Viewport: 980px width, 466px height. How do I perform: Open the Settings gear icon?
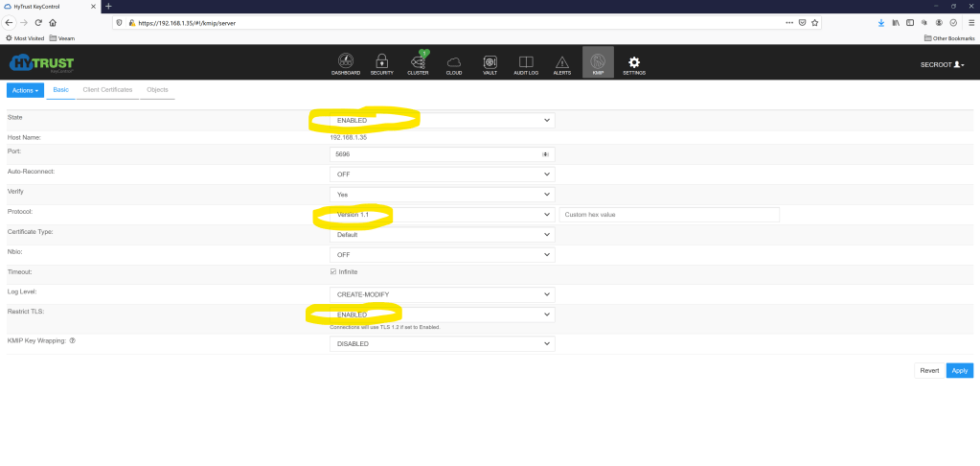(633, 62)
